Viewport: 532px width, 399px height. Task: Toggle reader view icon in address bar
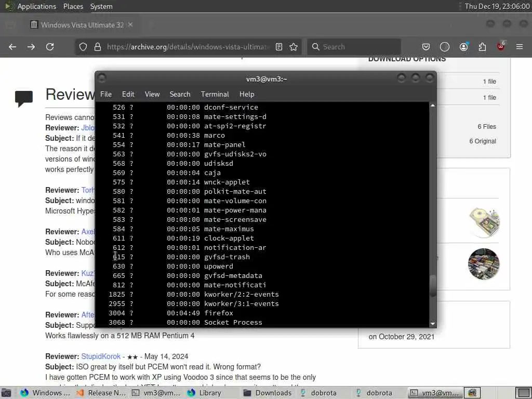click(x=279, y=47)
